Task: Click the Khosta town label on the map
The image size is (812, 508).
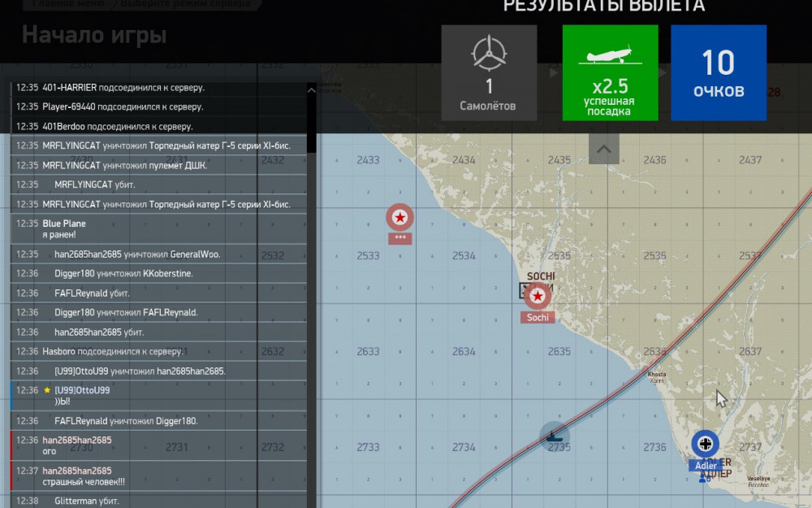Action: click(657, 374)
